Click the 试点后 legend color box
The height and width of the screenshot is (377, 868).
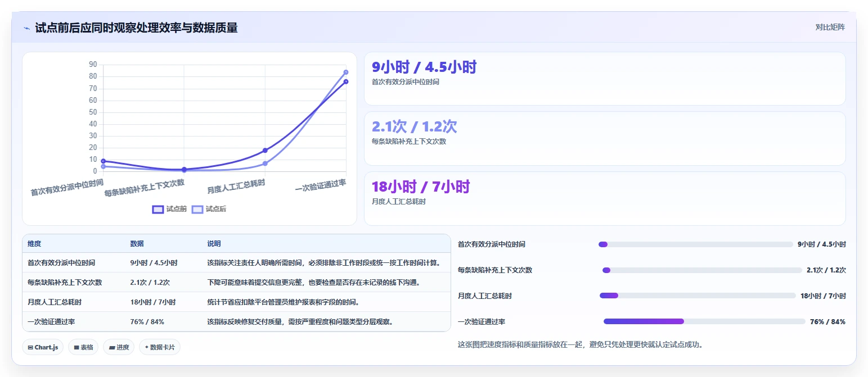[197, 209]
